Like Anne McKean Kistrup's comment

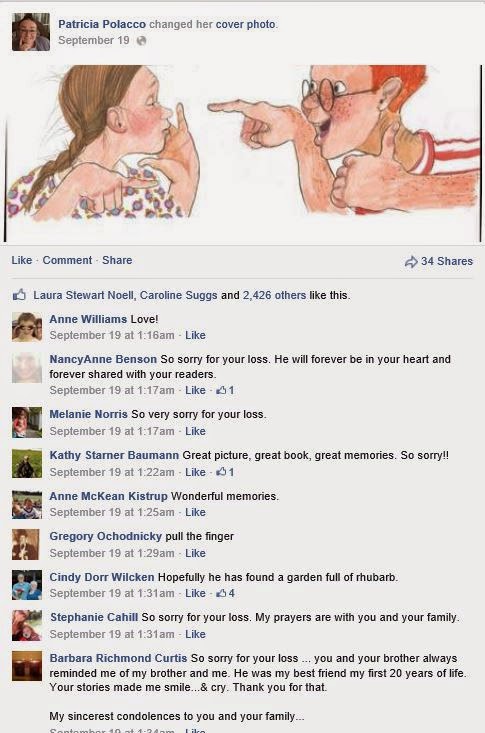click(x=195, y=512)
